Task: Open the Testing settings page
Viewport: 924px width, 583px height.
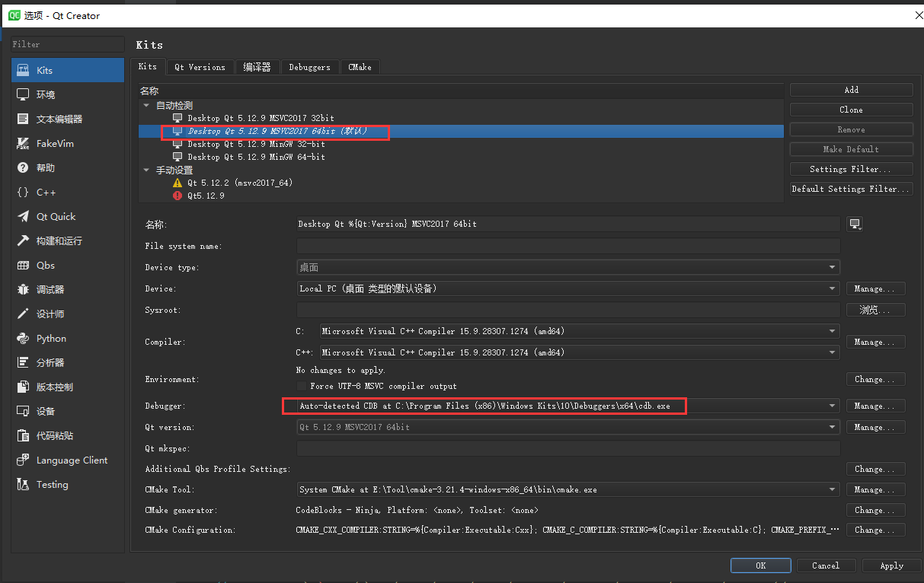Action: 52,484
